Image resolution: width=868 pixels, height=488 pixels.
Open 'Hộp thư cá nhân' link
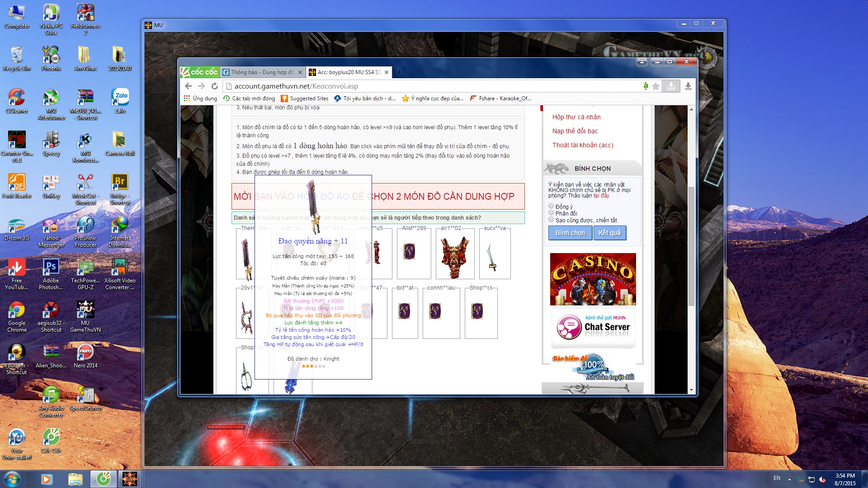(x=576, y=117)
